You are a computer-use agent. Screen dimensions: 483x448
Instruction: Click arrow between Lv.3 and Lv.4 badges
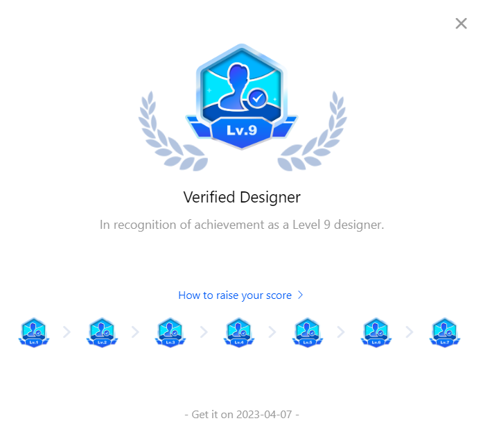coord(204,332)
